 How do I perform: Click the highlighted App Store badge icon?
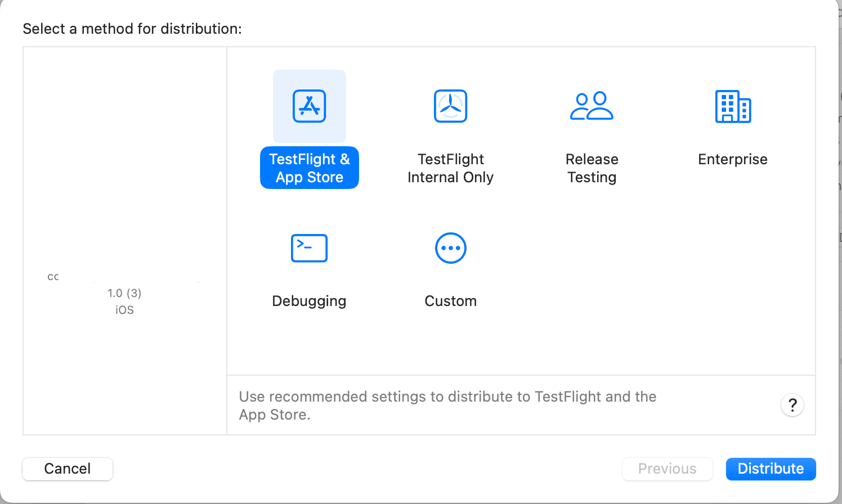click(x=309, y=106)
